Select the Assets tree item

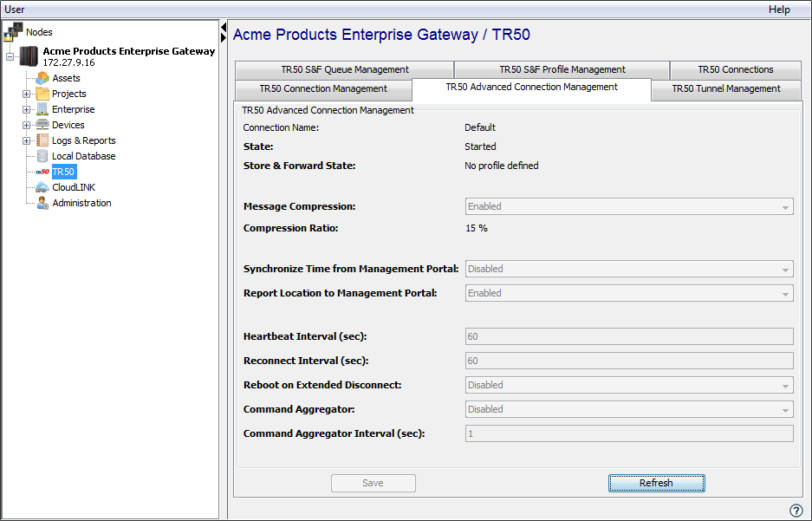pos(66,78)
